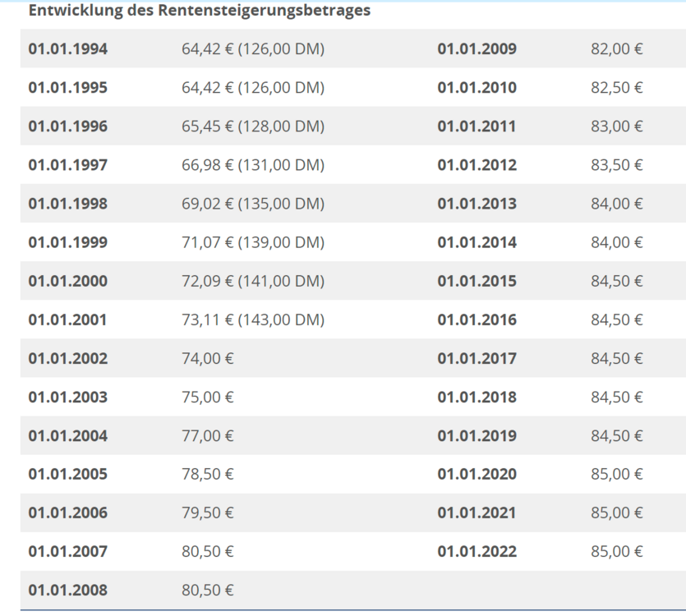
Task: Click the date 01.01.1996
Action: coord(68,126)
